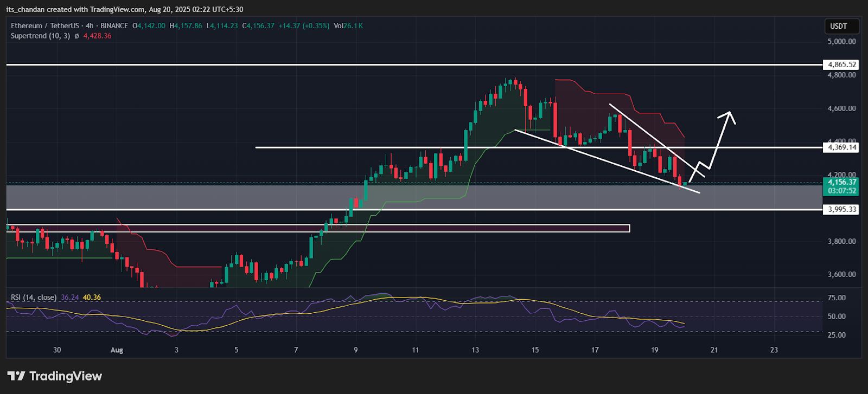Click the Ethereum / TetherUS symbol title
Viewport: 868px width, 394px height.
pos(45,25)
